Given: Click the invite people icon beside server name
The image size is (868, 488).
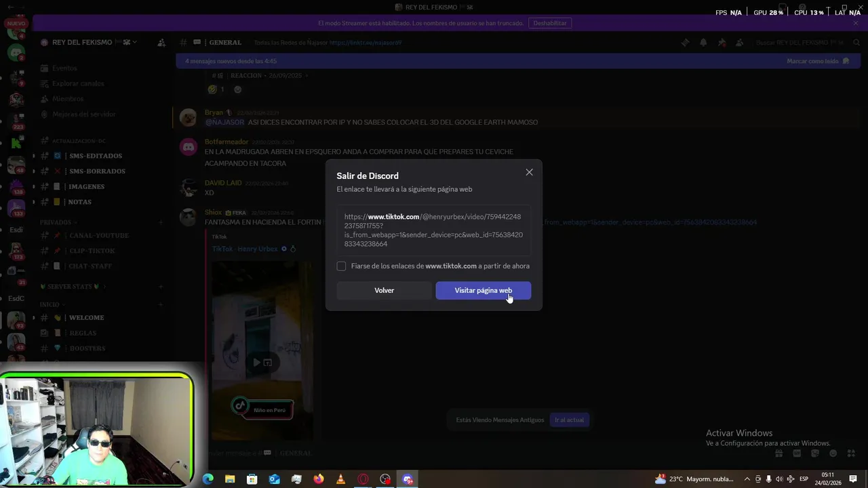Looking at the screenshot, I should coord(161,42).
